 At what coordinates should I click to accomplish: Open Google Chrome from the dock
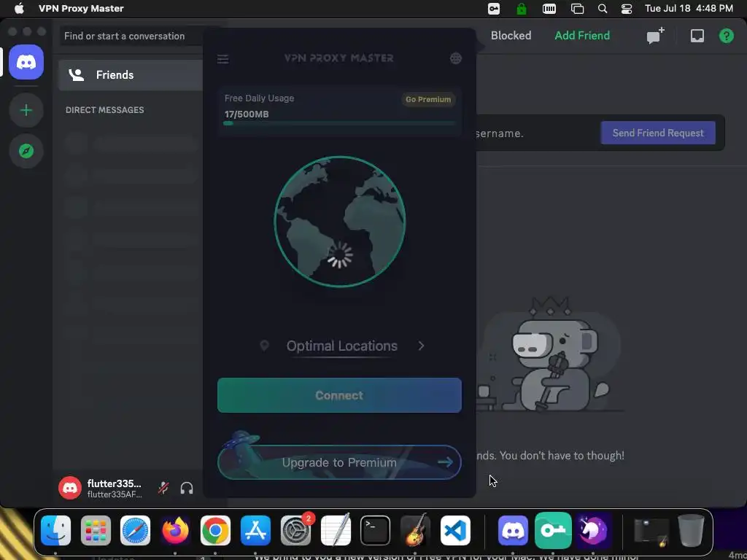coord(215,530)
